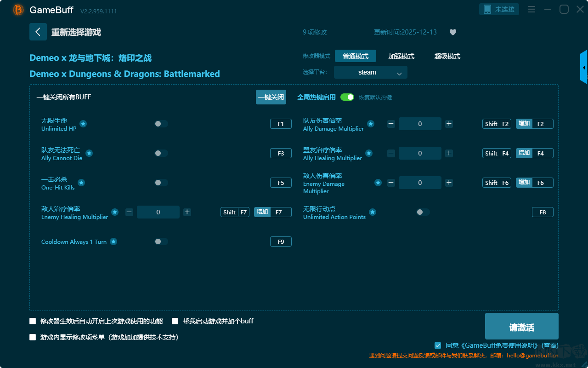Click the F3 hotkey box
The image size is (588, 368).
tap(281, 153)
